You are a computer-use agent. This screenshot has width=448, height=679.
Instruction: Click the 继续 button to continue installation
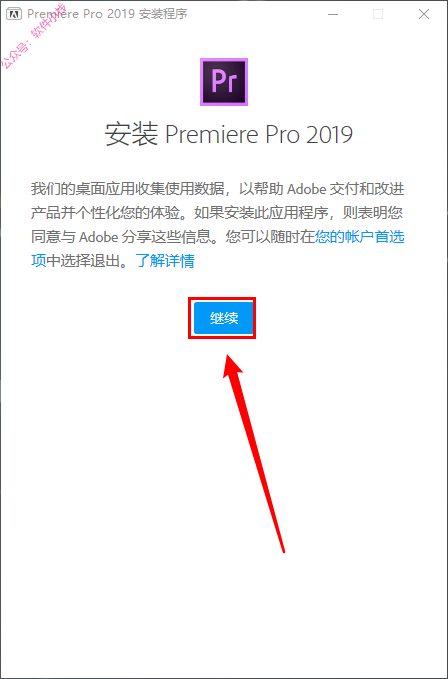coord(223,318)
